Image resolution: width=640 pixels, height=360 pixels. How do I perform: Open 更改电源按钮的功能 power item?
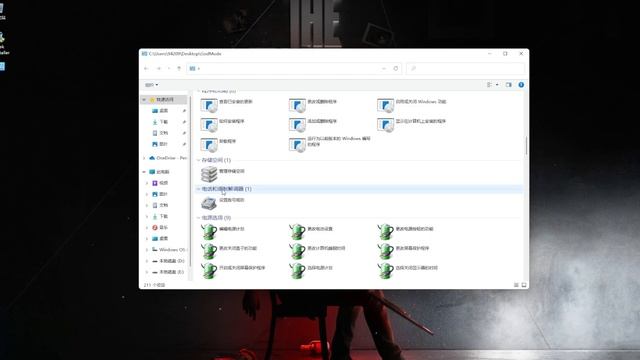point(406,231)
